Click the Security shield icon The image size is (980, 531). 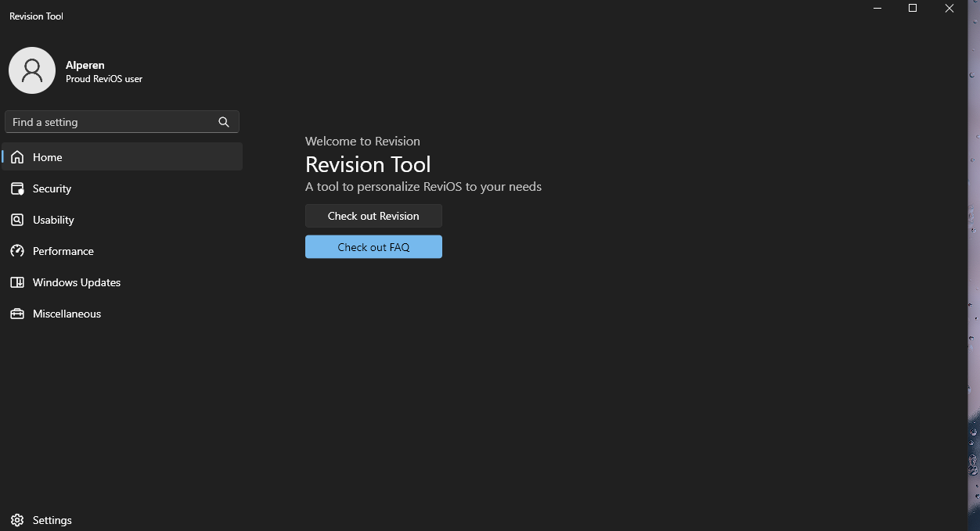17,188
